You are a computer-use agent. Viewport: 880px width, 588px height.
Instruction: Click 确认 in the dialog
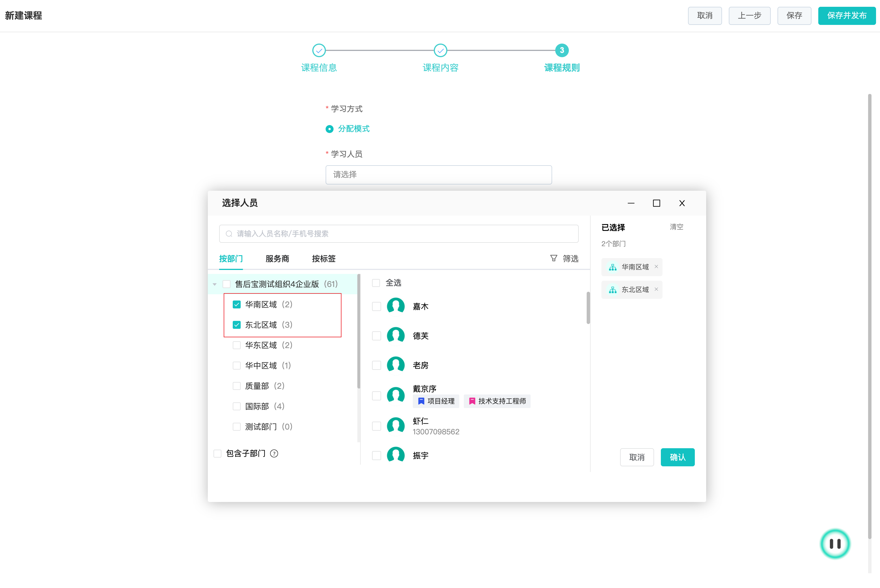677,457
